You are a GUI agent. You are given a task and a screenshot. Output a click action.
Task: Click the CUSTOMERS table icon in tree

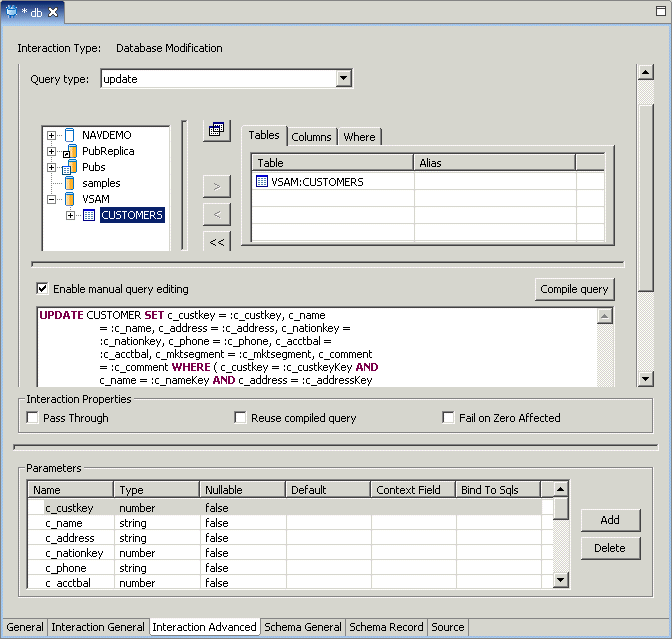[x=89, y=215]
